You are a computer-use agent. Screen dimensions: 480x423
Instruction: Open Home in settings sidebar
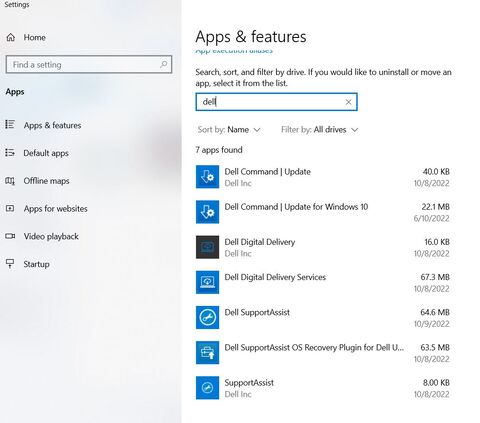[x=34, y=37]
